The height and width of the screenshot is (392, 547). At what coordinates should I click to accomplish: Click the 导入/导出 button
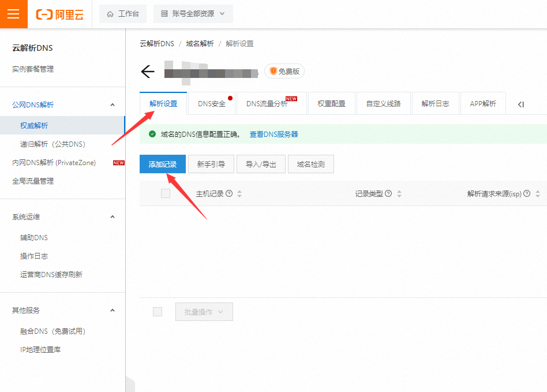261,164
